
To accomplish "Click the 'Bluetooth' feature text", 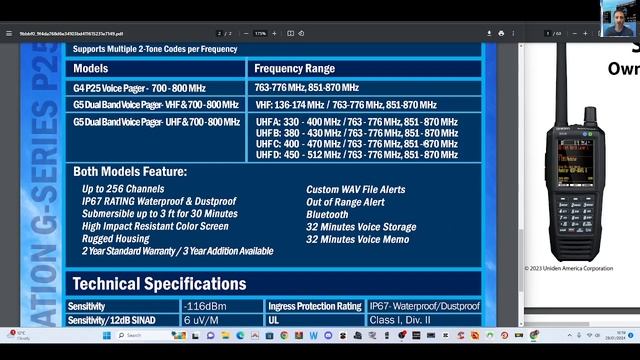I will [x=327, y=215].
